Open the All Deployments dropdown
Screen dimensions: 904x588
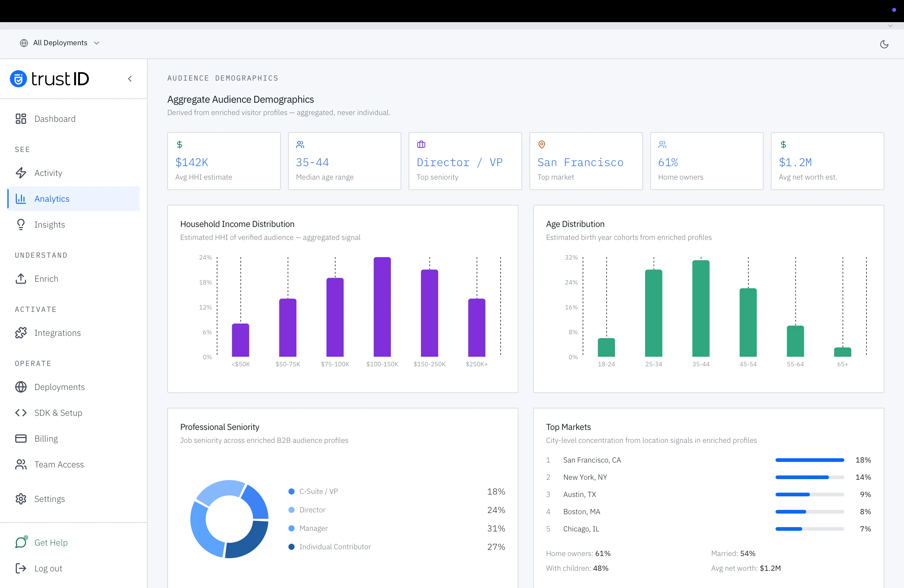60,43
